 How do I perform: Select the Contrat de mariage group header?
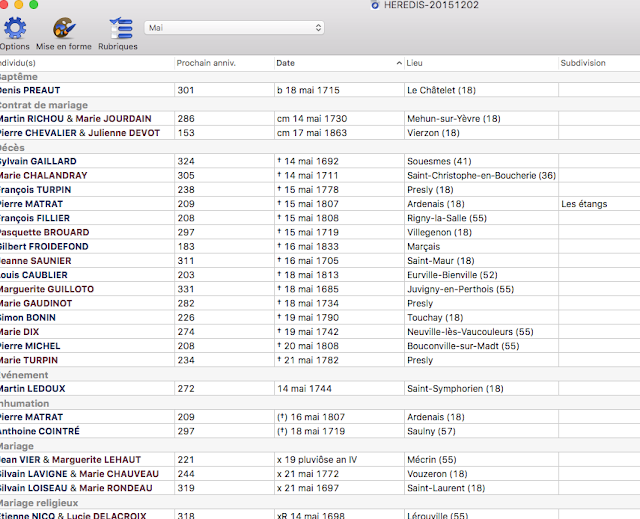tap(320, 105)
